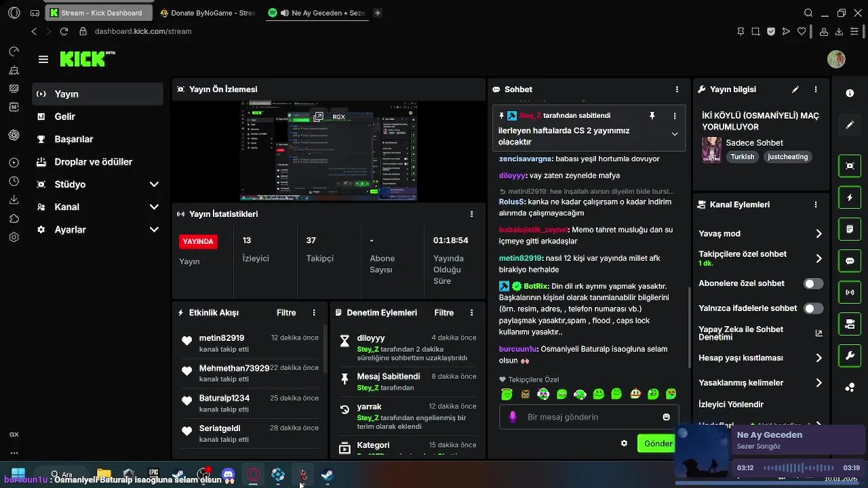868x488 pixels.
Task: Click the Gönder send button
Action: click(x=657, y=443)
